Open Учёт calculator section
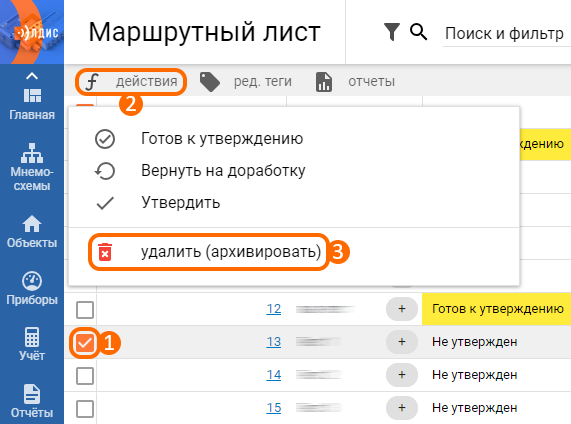This screenshot has height=424, width=571. coord(32,344)
